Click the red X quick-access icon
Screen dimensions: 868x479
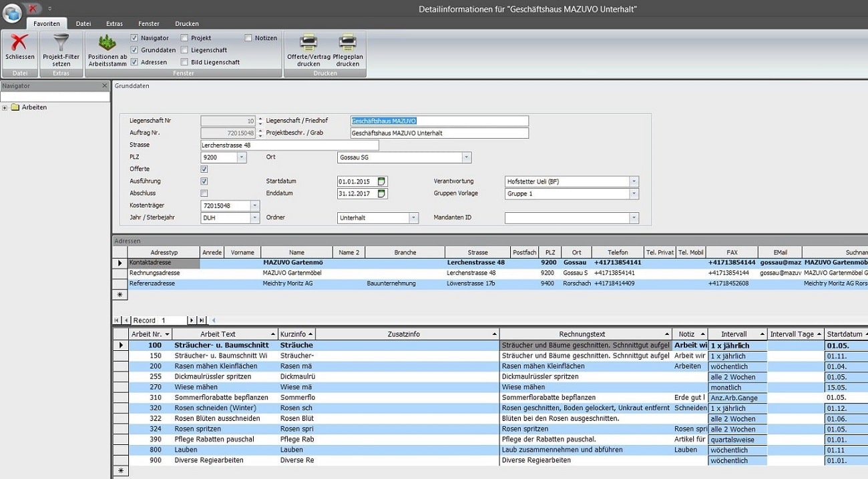click(x=32, y=8)
